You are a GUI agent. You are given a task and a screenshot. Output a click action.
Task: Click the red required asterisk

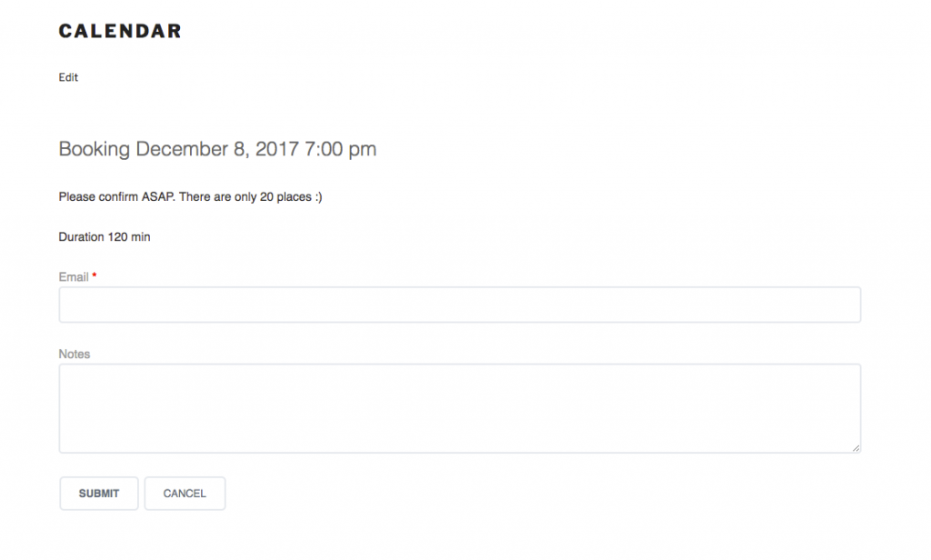95,276
